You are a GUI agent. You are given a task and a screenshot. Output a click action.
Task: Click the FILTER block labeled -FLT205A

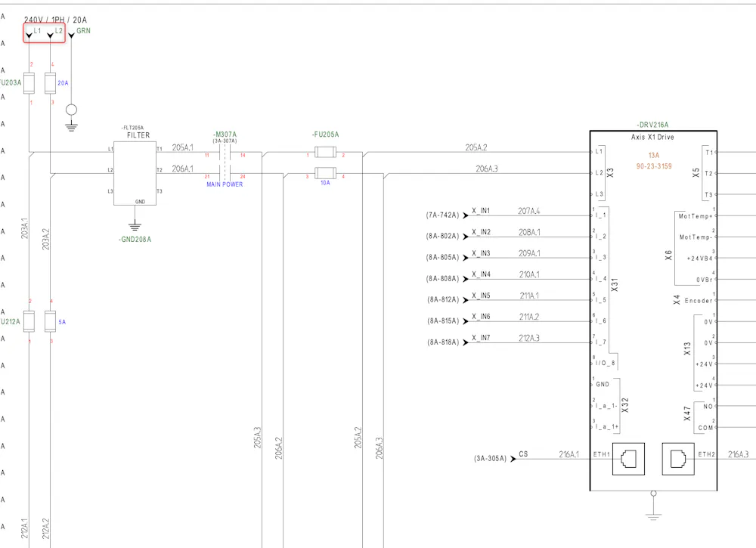pos(135,173)
